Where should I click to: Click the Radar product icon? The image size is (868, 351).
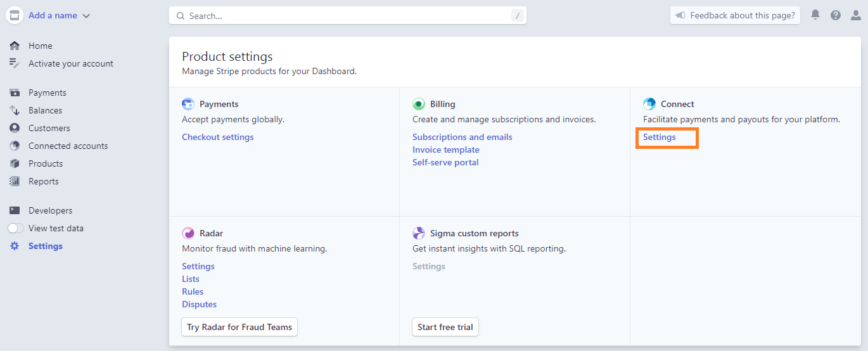(x=188, y=233)
